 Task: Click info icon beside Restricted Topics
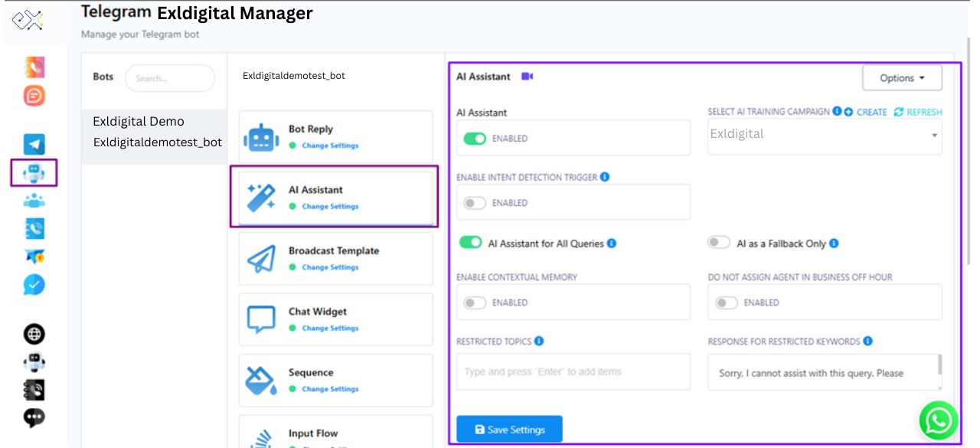[x=539, y=341]
